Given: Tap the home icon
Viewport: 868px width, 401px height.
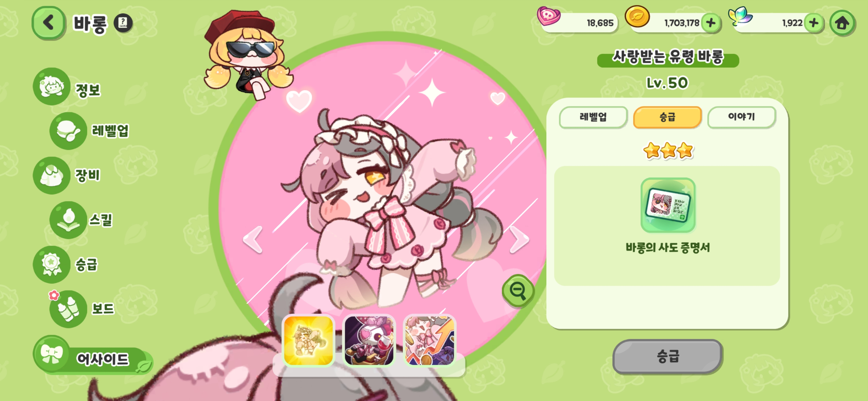Looking at the screenshot, I should coord(842,23).
